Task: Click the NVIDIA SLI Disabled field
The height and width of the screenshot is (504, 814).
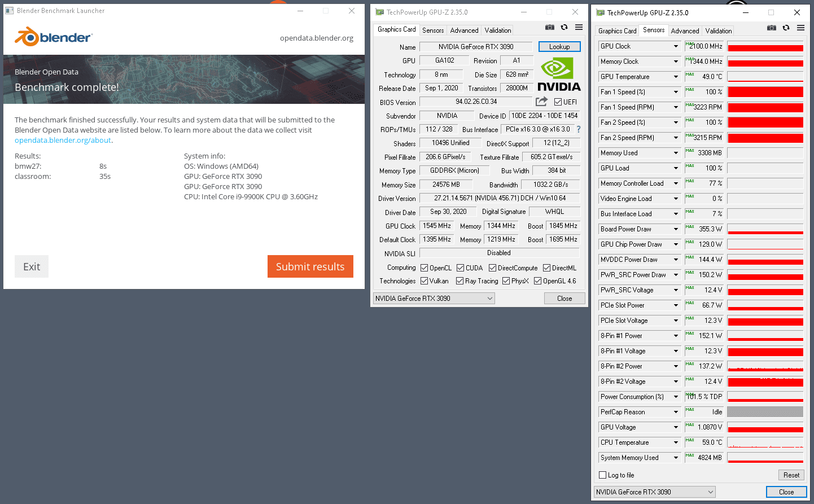Action: point(500,253)
